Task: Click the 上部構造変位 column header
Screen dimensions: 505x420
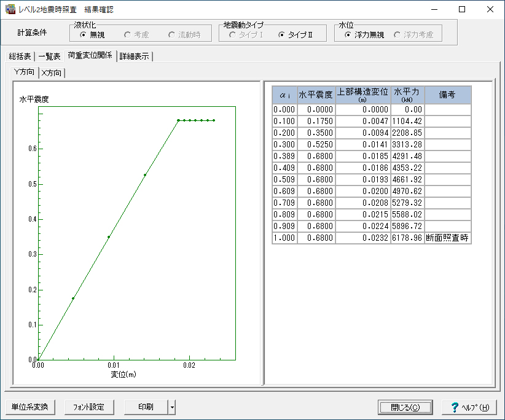Action: (x=363, y=95)
